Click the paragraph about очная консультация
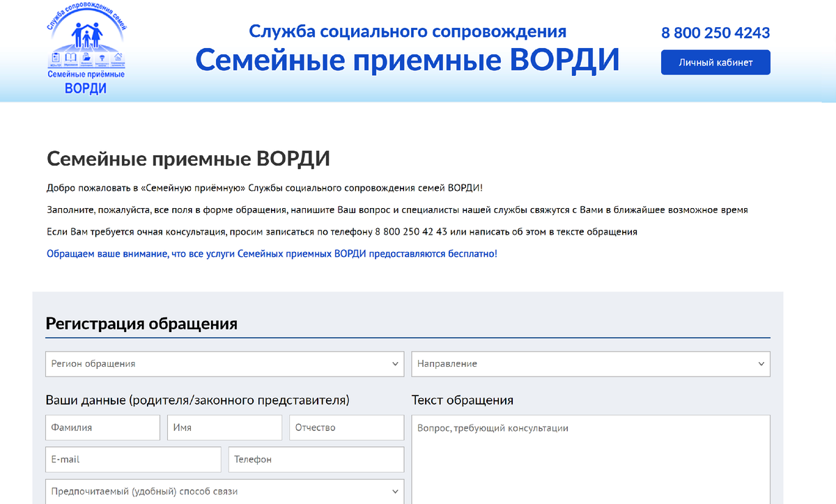The width and height of the screenshot is (836, 504). [342, 232]
